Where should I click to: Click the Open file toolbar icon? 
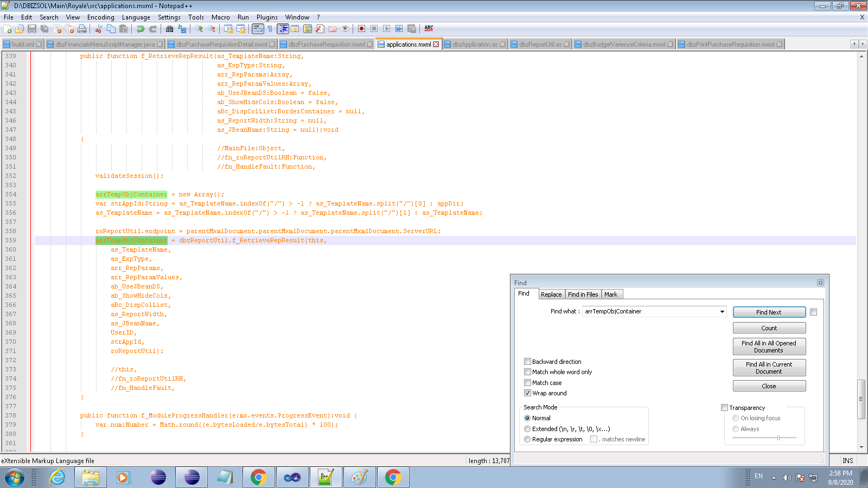[x=20, y=29]
